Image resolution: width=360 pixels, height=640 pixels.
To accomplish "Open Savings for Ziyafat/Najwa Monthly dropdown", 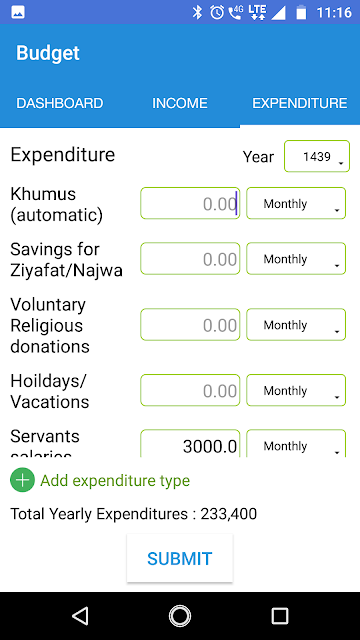I will [296, 258].
